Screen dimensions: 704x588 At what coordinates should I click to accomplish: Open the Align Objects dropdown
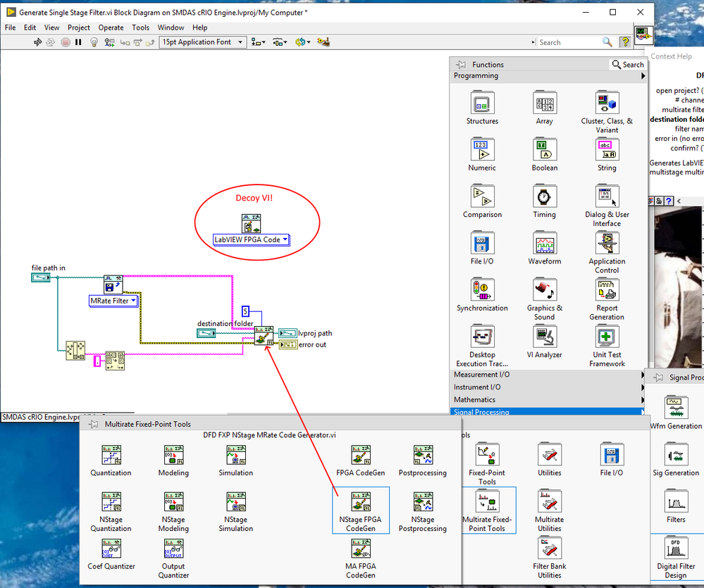[x=258, y=42]
